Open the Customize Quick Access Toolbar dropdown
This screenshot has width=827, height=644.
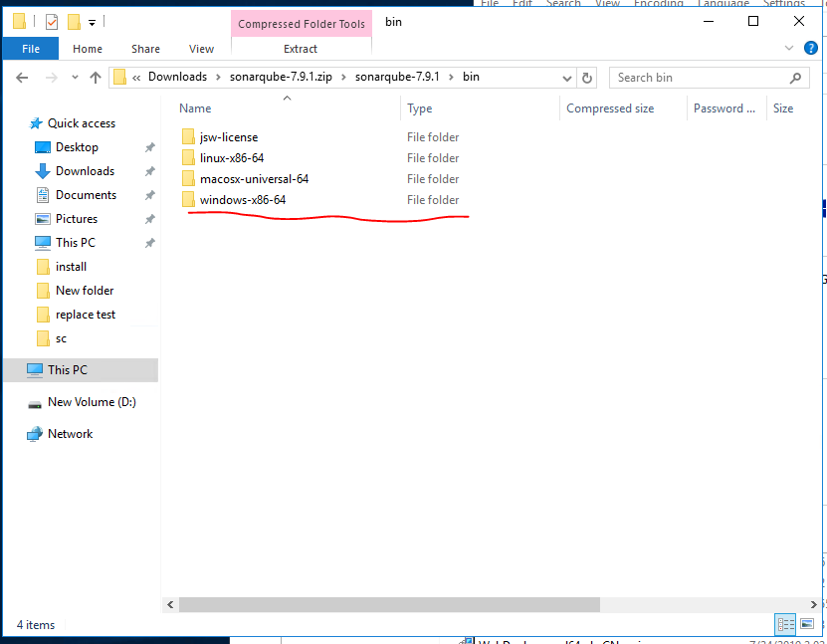[x=92, y=23]
